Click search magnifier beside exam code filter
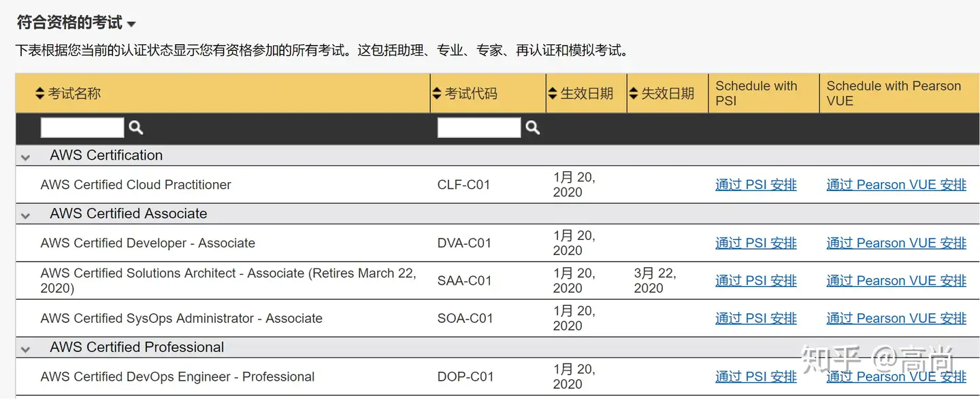Viewport: 980px width, 399px height. pyautogui.click(x=533, y=128)
